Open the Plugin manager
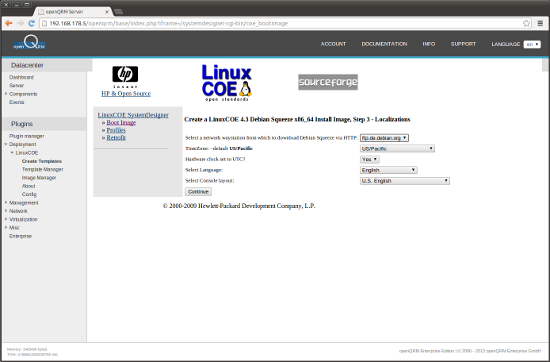Screen dimensions: 550x362 click(x=27, y=136)
